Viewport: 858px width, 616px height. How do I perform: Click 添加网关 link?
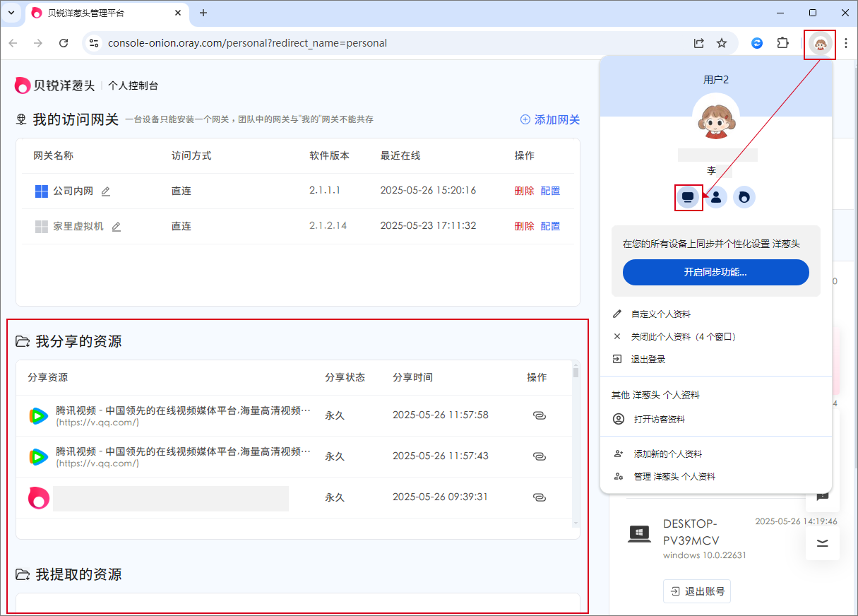(x=550, y=119)
